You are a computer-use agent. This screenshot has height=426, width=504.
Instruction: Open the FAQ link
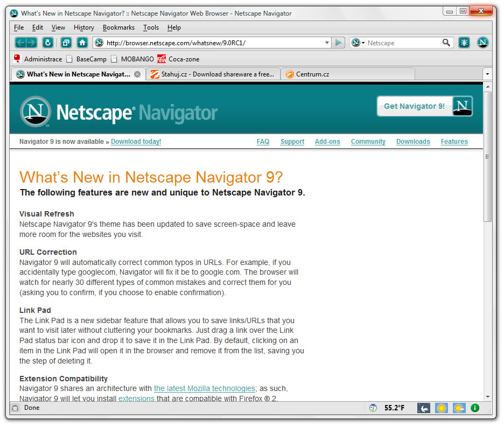point(263,142)
